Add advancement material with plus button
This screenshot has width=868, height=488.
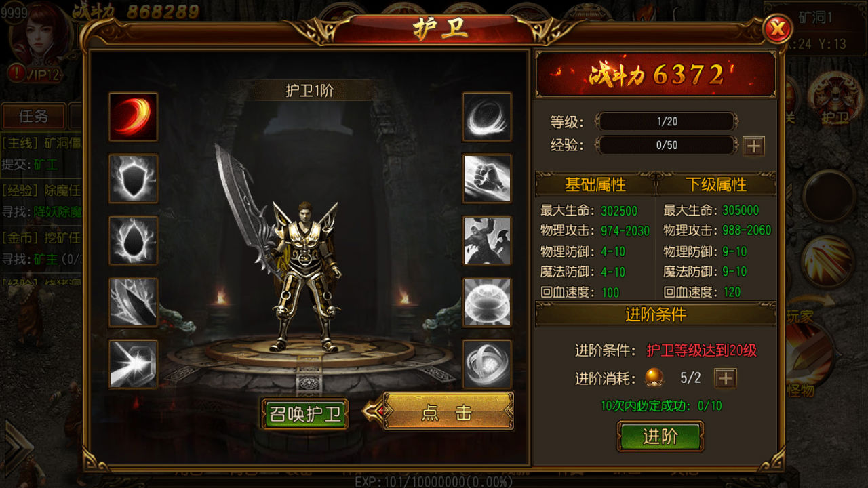pos(726,378)
